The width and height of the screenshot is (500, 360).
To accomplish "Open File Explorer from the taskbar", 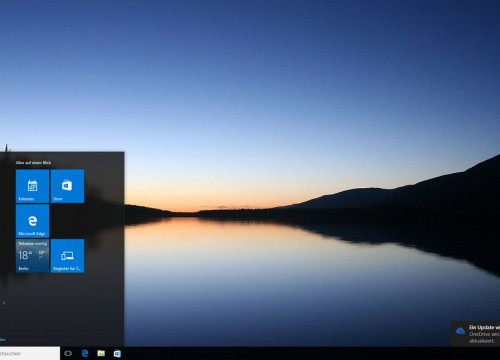I will coord(101,353).
